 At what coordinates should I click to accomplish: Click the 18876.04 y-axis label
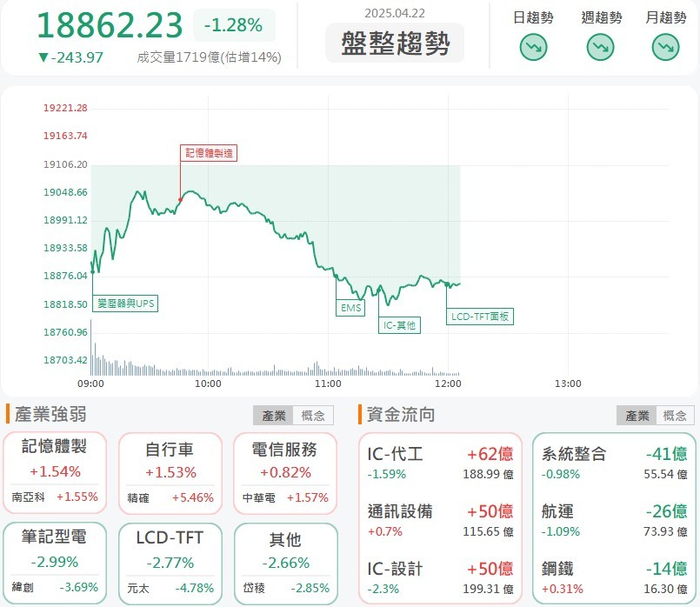[x=65, y=276]
